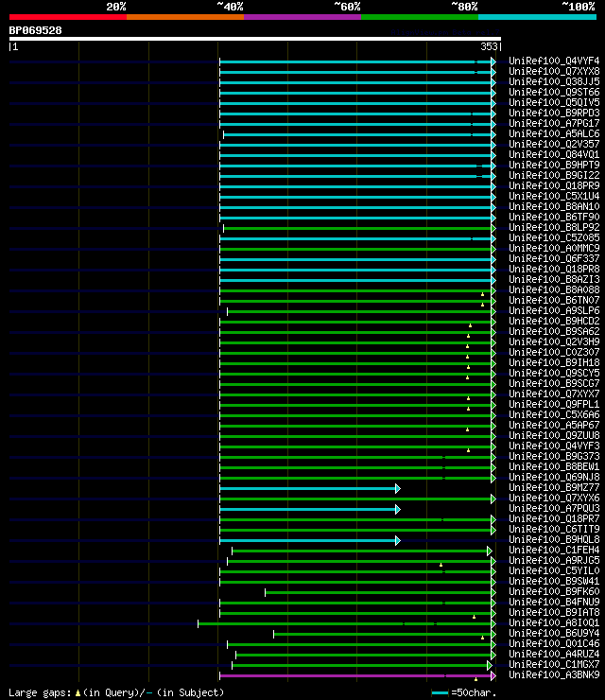Select the UniRef100_B8AN10 label
Image resolution: width=605 pixels, height=700 pixels.
coord(554,206)
